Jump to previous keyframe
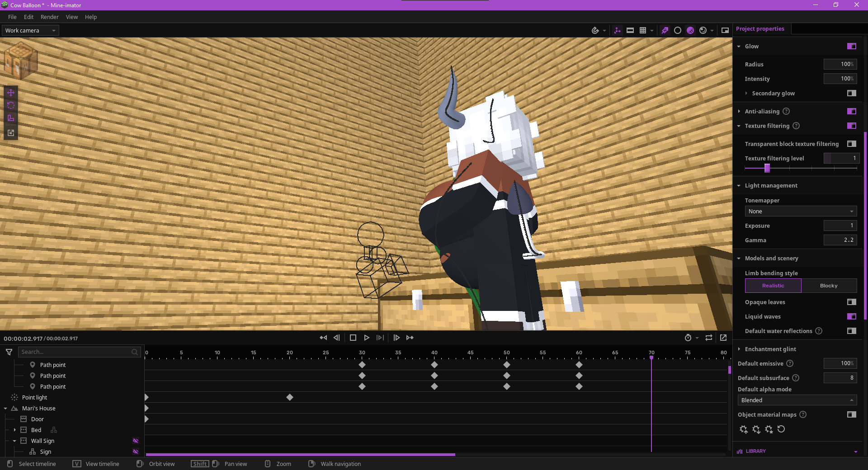The width and height of the screenshot is (868, 470). click(323, 338)
